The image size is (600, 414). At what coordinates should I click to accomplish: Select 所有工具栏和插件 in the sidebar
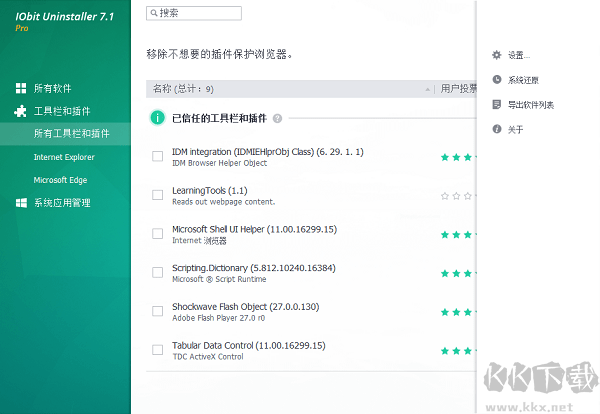point(65,134)
